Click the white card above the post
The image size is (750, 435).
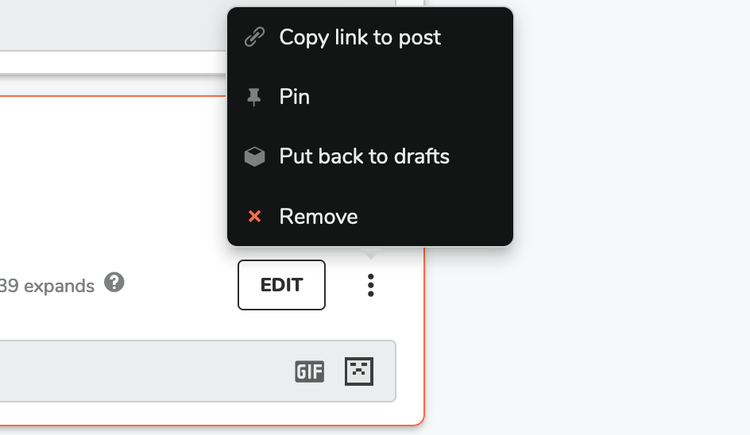[110, 25]
